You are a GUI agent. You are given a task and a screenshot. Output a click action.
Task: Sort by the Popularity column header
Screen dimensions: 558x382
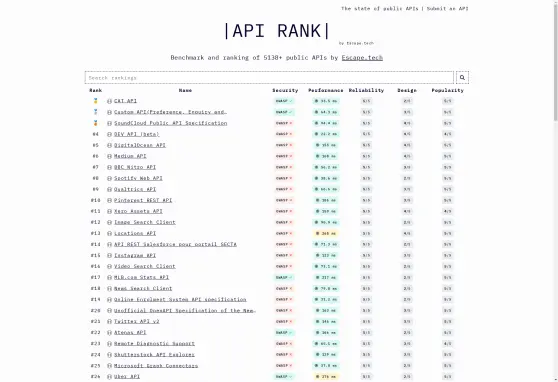(447, 90)
